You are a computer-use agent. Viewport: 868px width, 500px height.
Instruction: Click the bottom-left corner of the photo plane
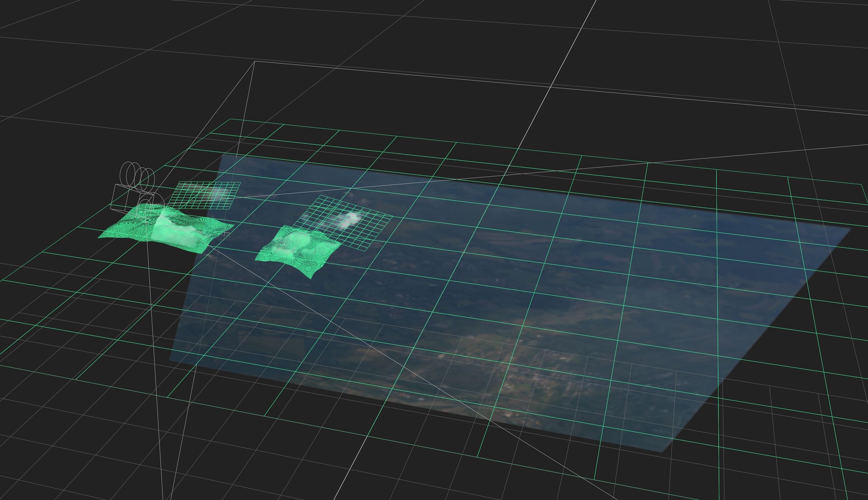click(x=170, y=360)
